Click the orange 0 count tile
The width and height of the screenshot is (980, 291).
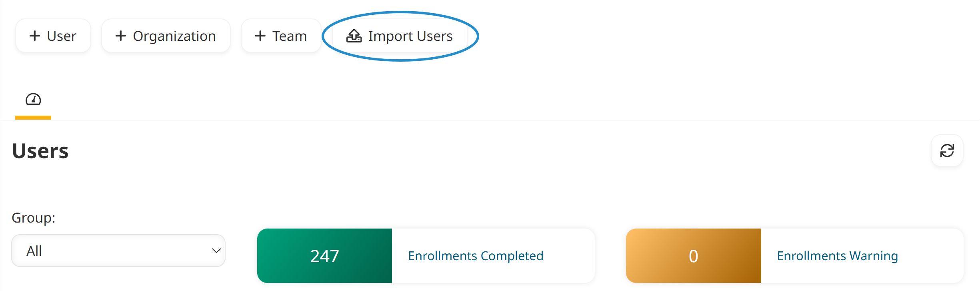(694, 256)
